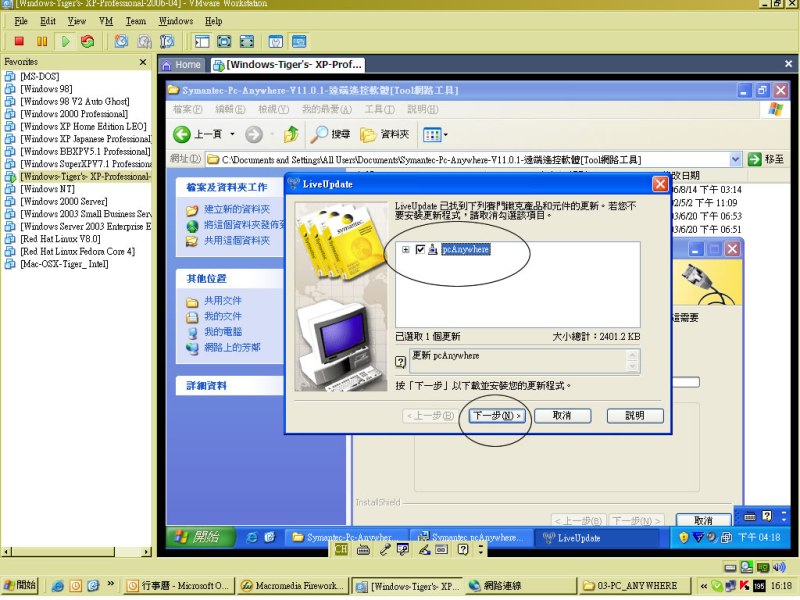Click host taskbar 03-PC_ANYWHERE folder button

(x=634, y=586)
